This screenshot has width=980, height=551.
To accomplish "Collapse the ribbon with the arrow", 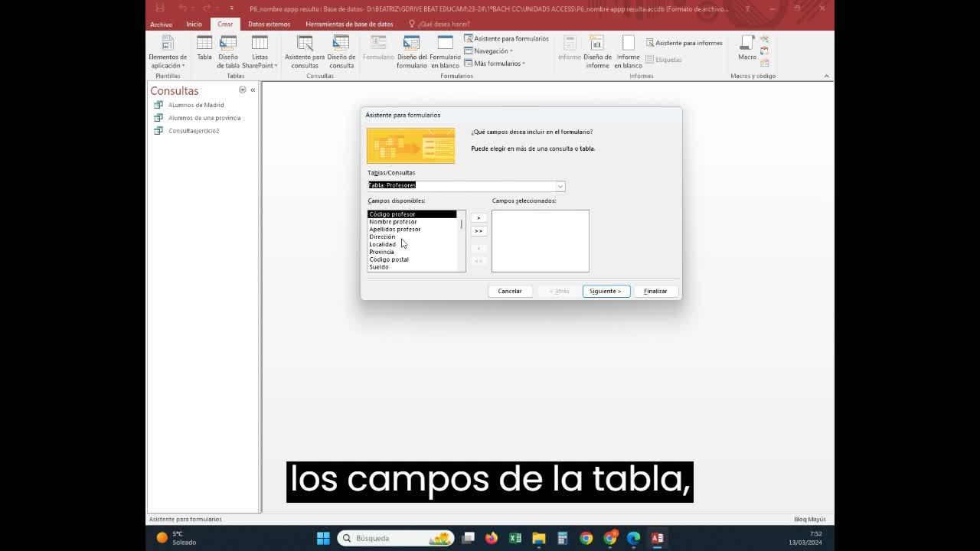I will point(826,76).
